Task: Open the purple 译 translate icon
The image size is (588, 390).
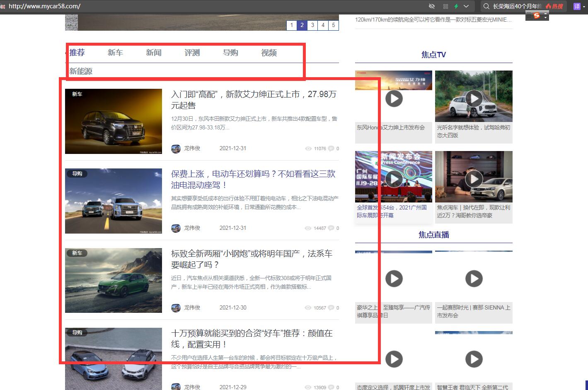Action: [x=577, y=6]
